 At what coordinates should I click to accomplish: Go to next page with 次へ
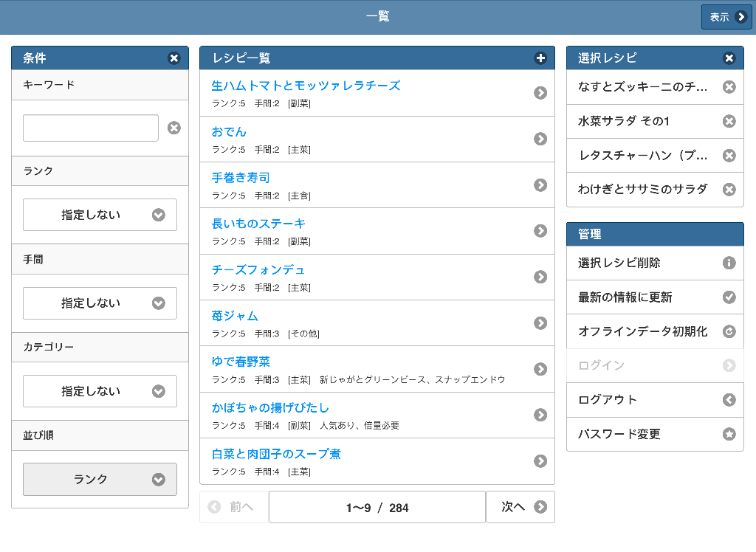tap(520, 507)
